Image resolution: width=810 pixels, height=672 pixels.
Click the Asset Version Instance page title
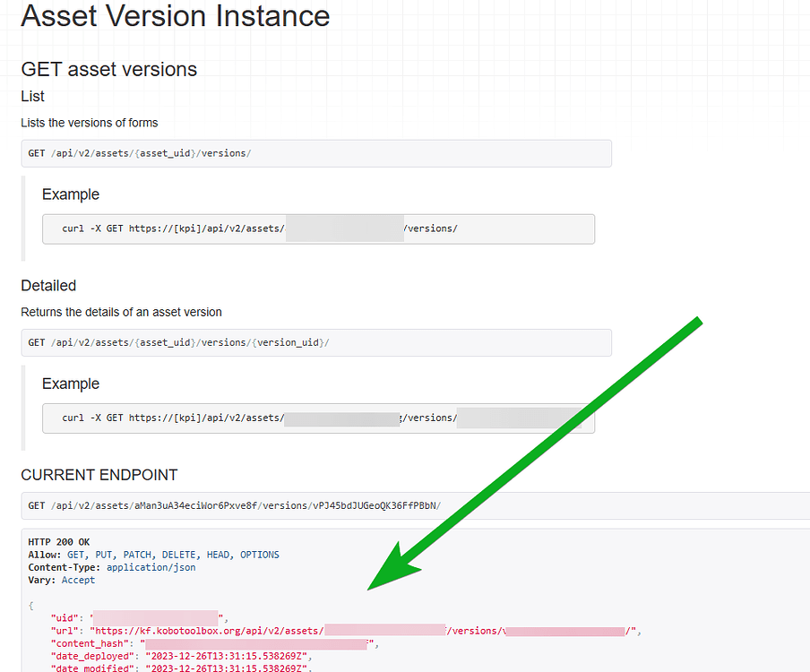coord(175,16)
